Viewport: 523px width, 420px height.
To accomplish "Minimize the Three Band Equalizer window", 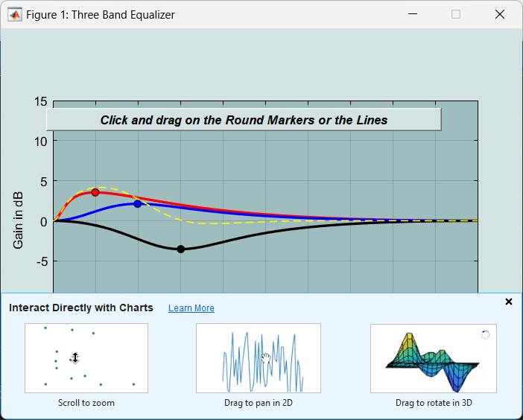I will 413,14.
